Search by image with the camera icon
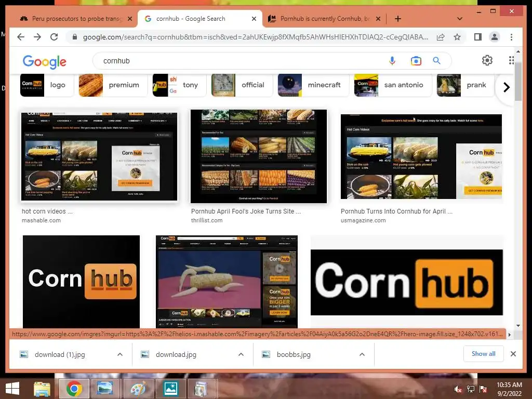Screen dimensions: 532x399 coord(416,61)
